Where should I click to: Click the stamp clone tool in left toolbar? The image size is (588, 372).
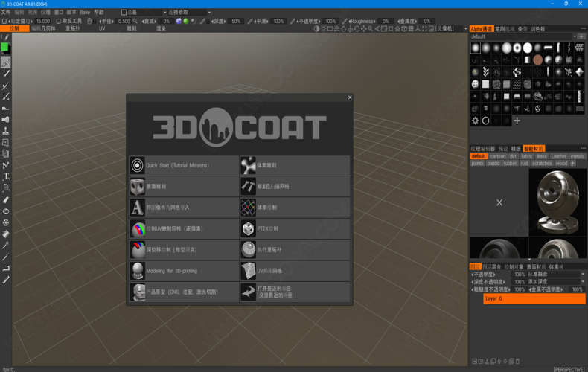tap(6, 131)
